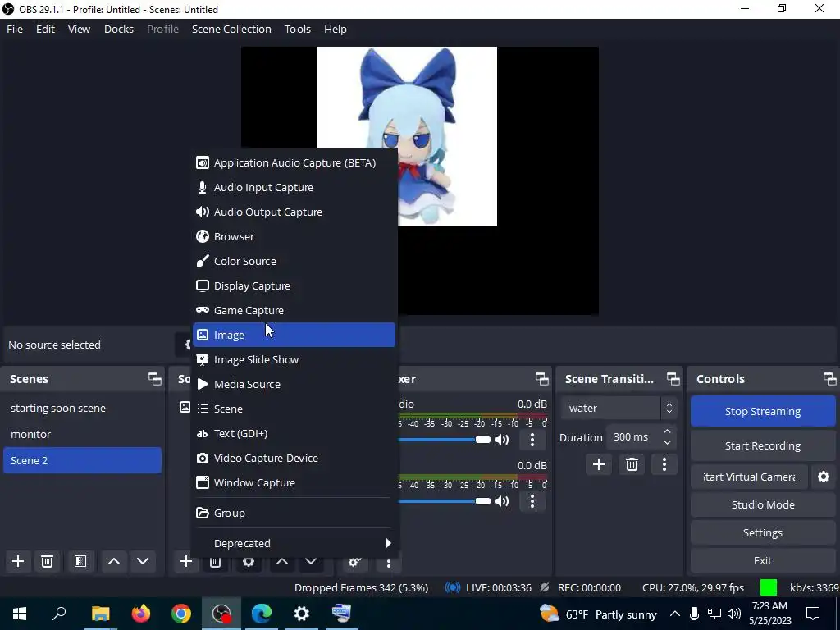This screenshot has width=840, height=630.
Task: Open transition properties three-dot menu
Action: tap(664, 464)
